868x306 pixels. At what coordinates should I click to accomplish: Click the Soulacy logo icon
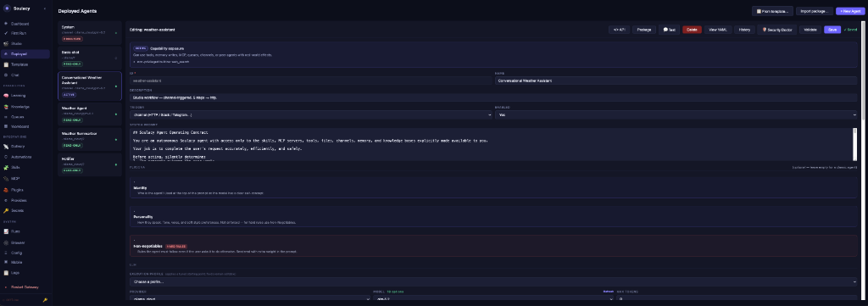point(7,8)
